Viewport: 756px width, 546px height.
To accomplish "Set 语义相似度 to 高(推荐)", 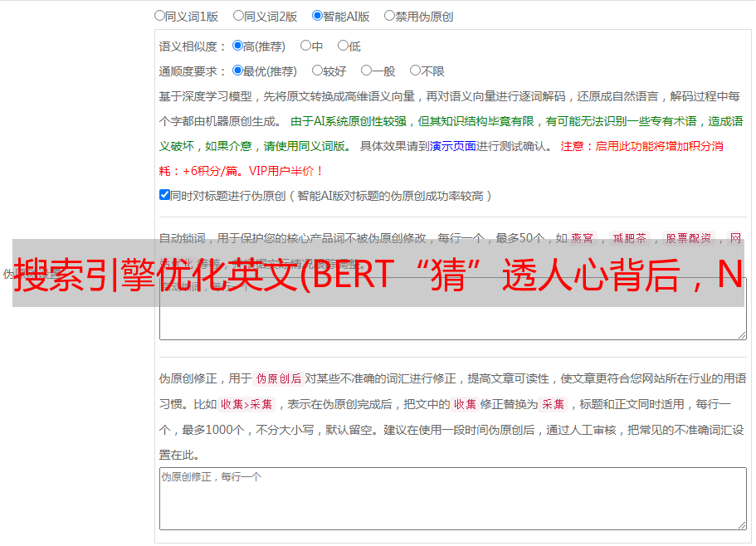I will pyautogui.click(x=237, y=46).
